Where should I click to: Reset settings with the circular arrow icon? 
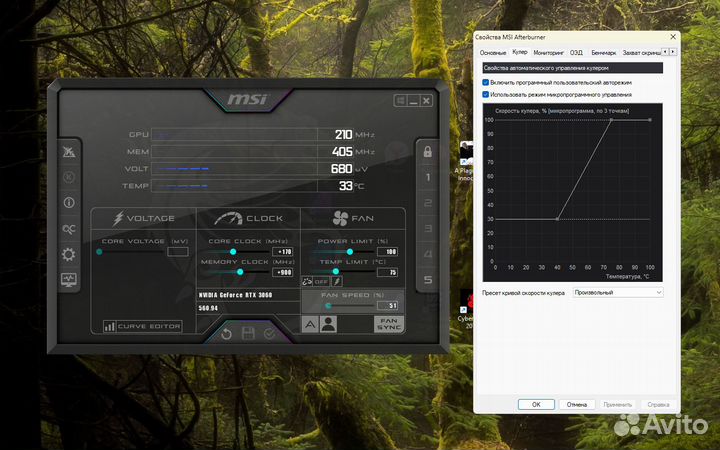(226, 334)
